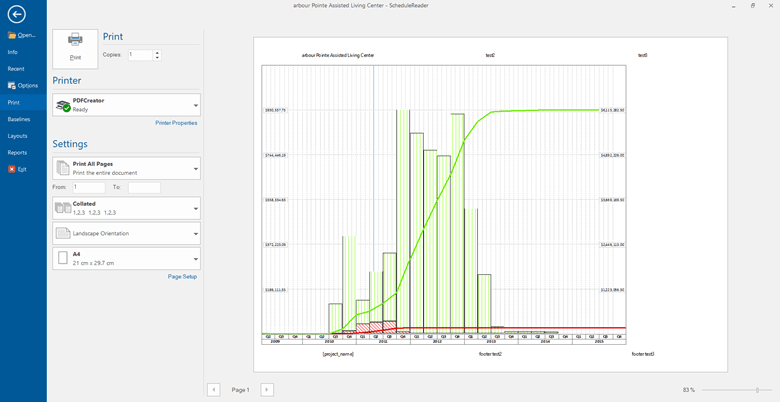780x402 pixels.
Task: Click the [project_name] footer text
Action: click(x=338, y=354)
